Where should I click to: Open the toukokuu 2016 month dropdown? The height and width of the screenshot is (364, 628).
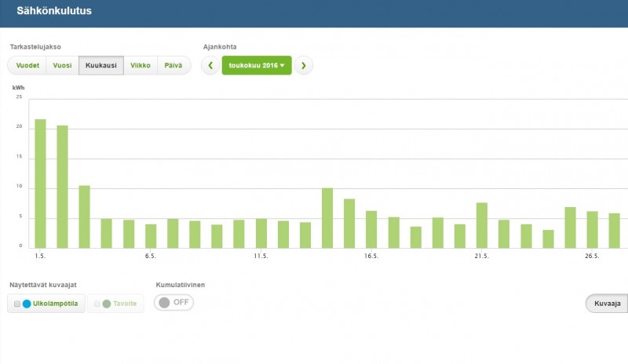point(257,66)
